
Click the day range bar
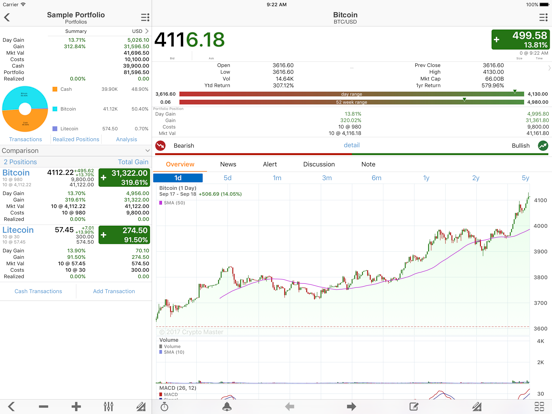[351, 94]
